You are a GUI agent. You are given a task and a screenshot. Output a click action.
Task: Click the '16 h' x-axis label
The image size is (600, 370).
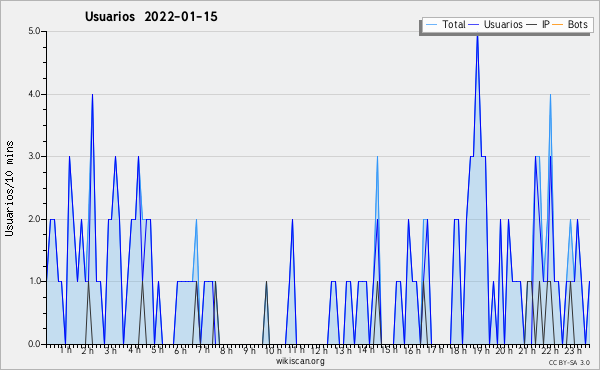(x=412, y=351)
